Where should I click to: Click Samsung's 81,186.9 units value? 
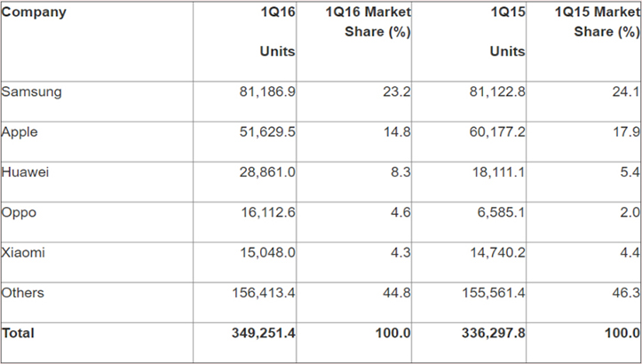coord(267,91)
